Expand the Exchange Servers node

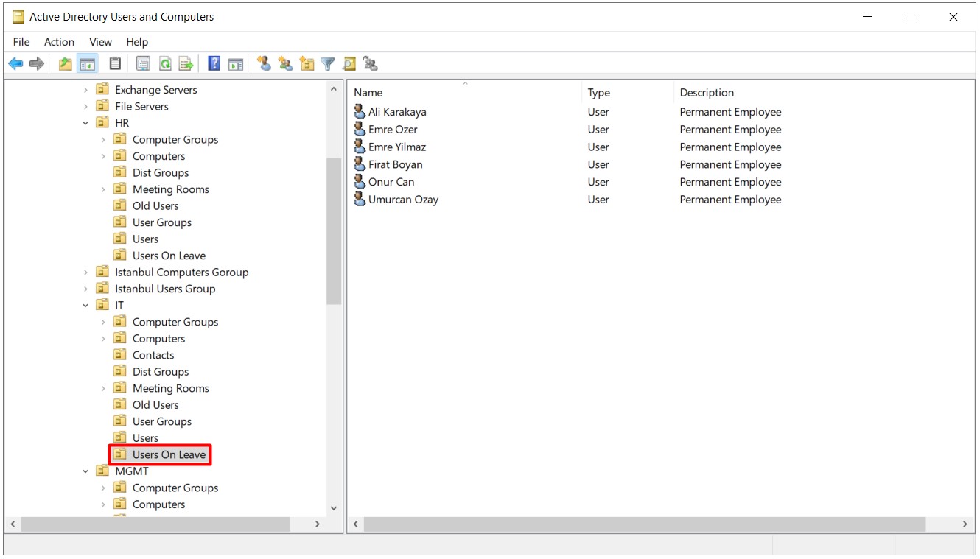(85, 90)
